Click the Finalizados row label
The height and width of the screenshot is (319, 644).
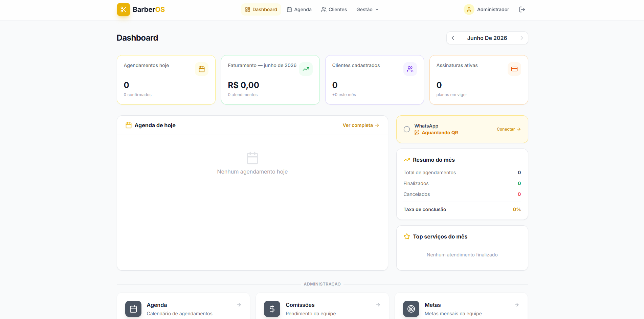[416, 183]
